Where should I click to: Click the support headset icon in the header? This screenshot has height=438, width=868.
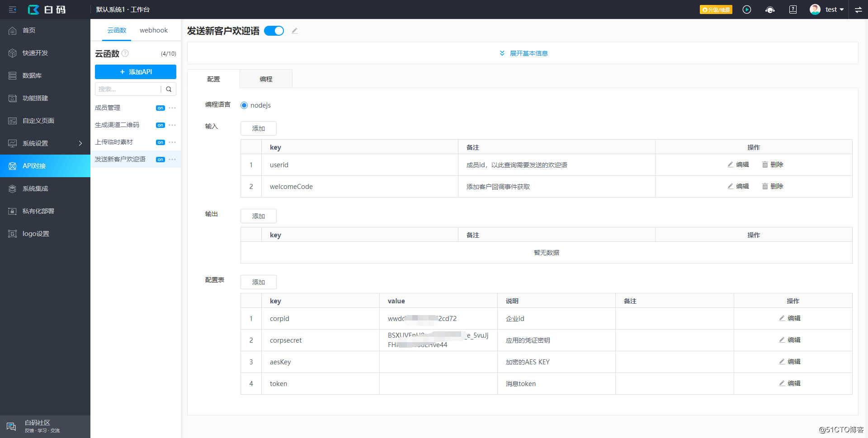tap(770, 9)
